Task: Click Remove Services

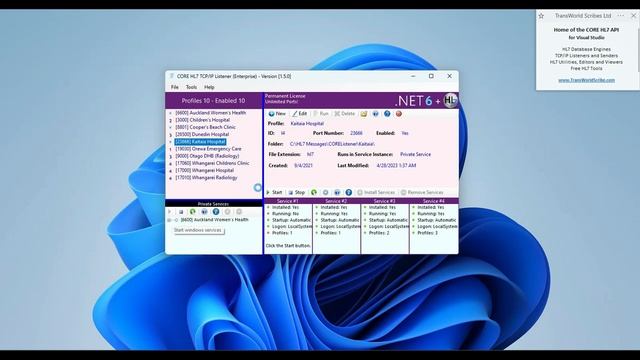Action: pyautogui.click(x=422, y=192)
